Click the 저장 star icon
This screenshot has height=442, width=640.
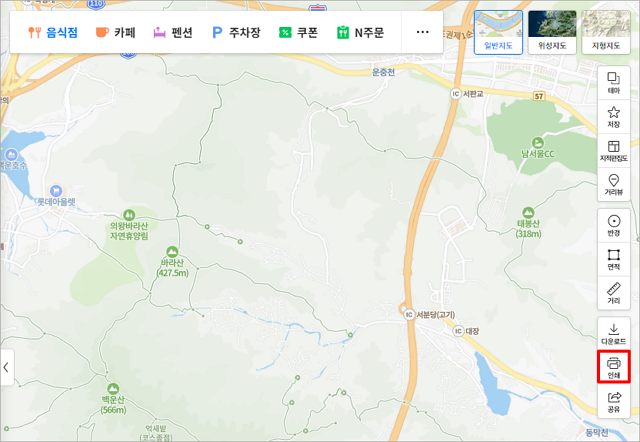coord(614,117)
